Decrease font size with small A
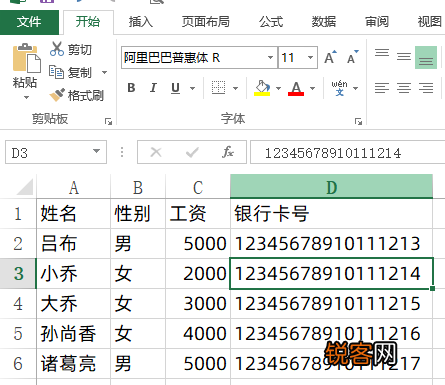Screen dimensions: 445x385 (352, 57)
